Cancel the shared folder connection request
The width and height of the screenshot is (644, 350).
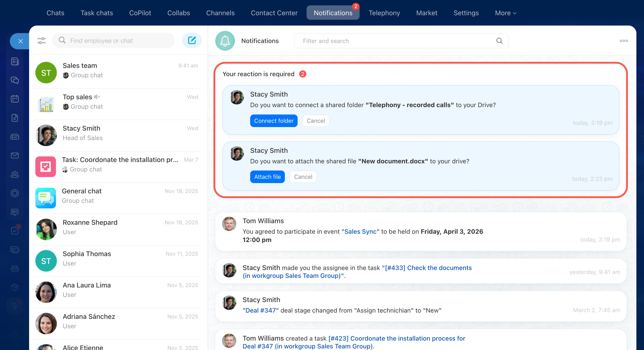(316, 121)
